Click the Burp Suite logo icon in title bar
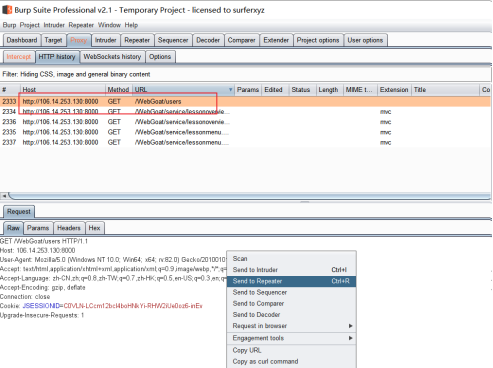Viewport: 493px width, 368px height. [7, 10]
